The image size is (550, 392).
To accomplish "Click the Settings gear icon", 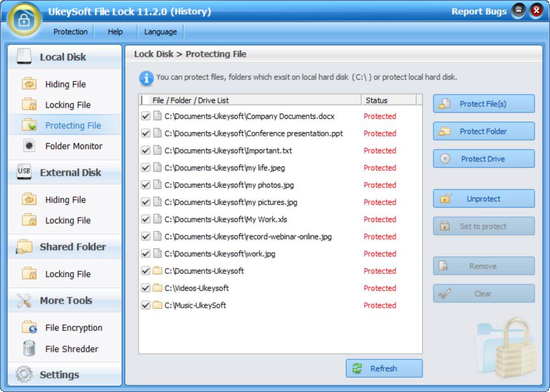I will [x=24, y=375].
